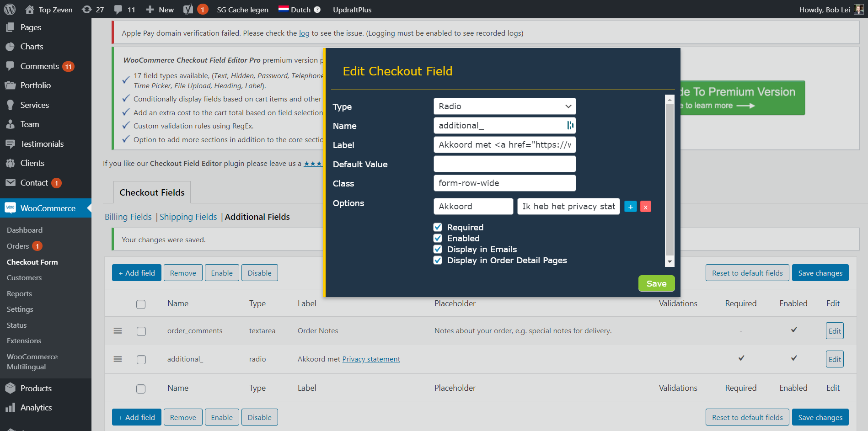Click the top Remove button
The height and width of the screenshot is (431, 868).
pyautogui.click(x=183, y=273)
